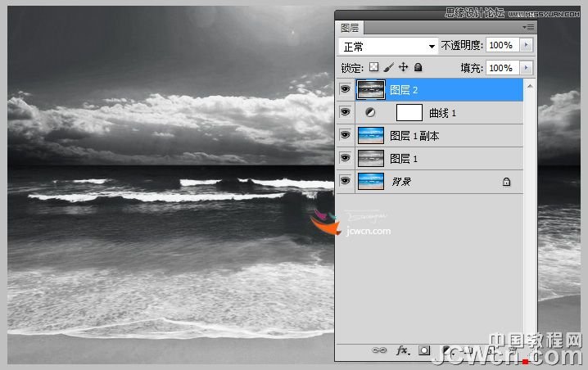Click the layers list scroll up arrow
This screenshot has height=370, width=588.
coord(530,86)
